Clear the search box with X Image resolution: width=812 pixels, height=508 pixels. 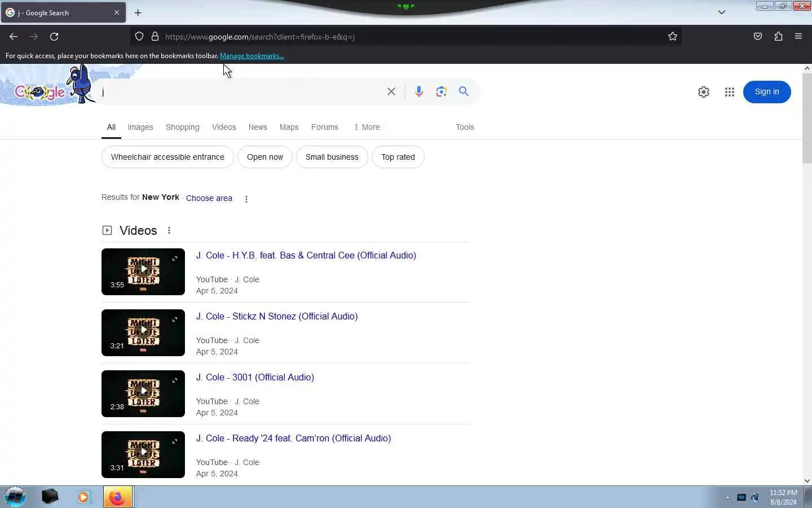(x=391, y=91)
